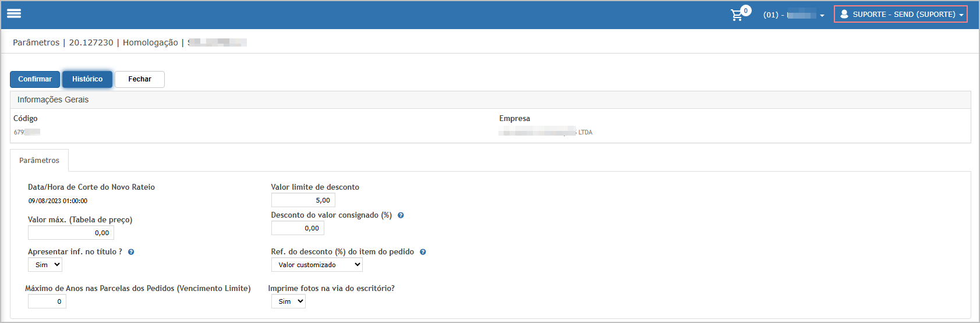Click the 'Desconto do valor consignado' input
The image size is (980, 323).
pyautogui.click(x=297, y=228)
